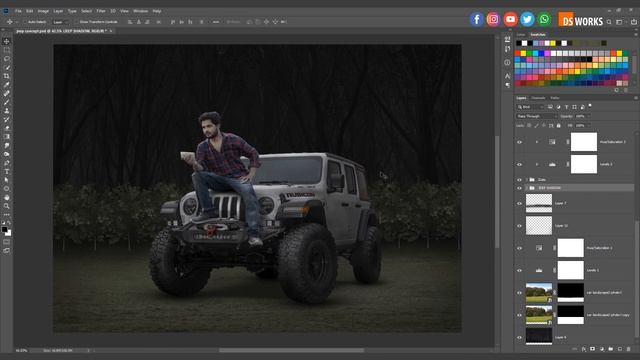
Task: Open the layer blend mode dropdown
Action: [x=536, y=116]
